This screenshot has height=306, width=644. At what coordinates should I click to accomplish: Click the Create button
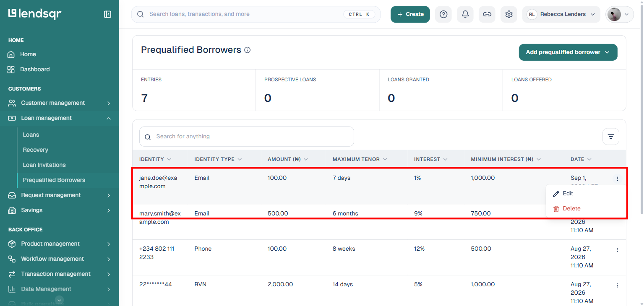click(x=410, y=14)
